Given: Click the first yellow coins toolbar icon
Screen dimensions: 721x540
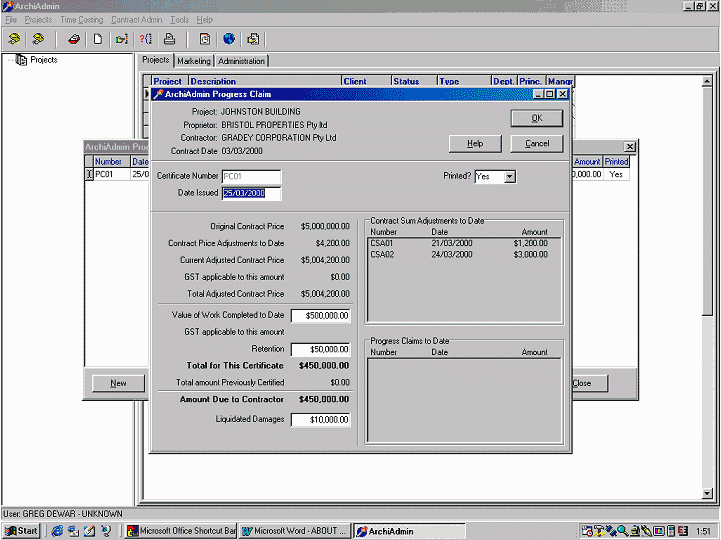Looking at the screenshot, I should point(14,39).
